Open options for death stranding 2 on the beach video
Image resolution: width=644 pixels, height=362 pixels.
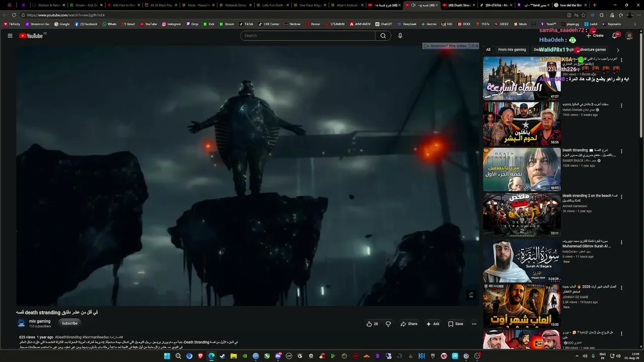click(x=621, y=197)
